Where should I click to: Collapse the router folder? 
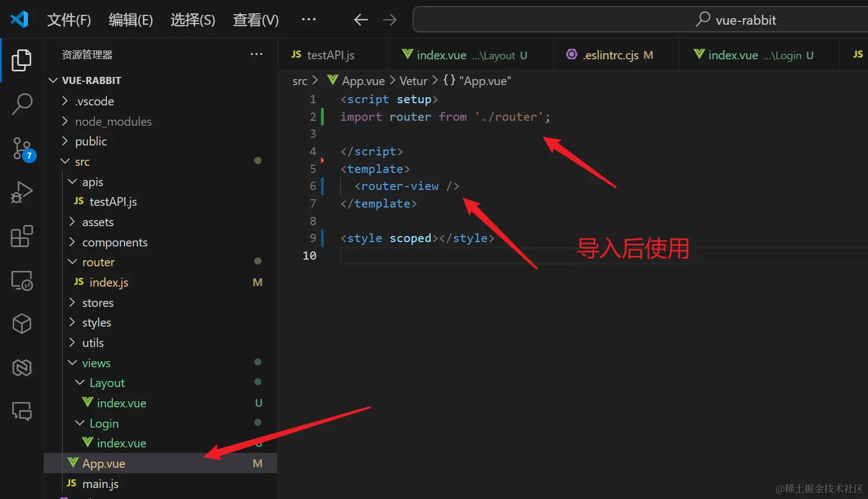point(160,262)
